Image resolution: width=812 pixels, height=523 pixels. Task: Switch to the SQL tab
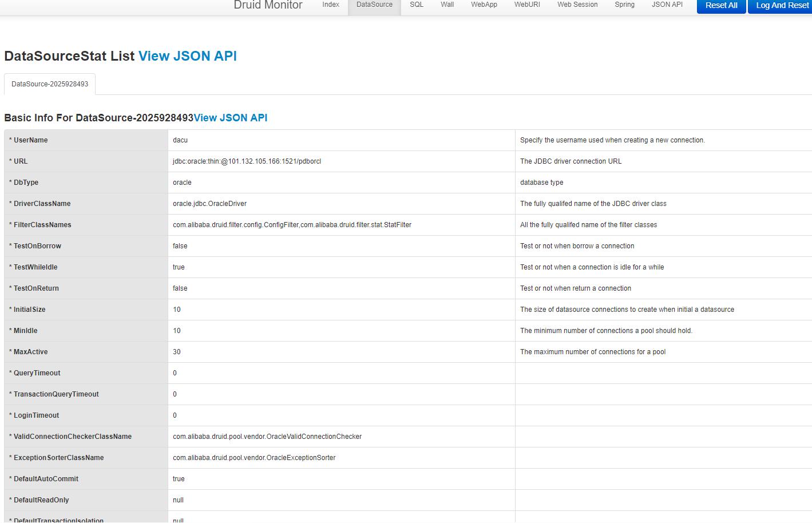tap(416, 5)
